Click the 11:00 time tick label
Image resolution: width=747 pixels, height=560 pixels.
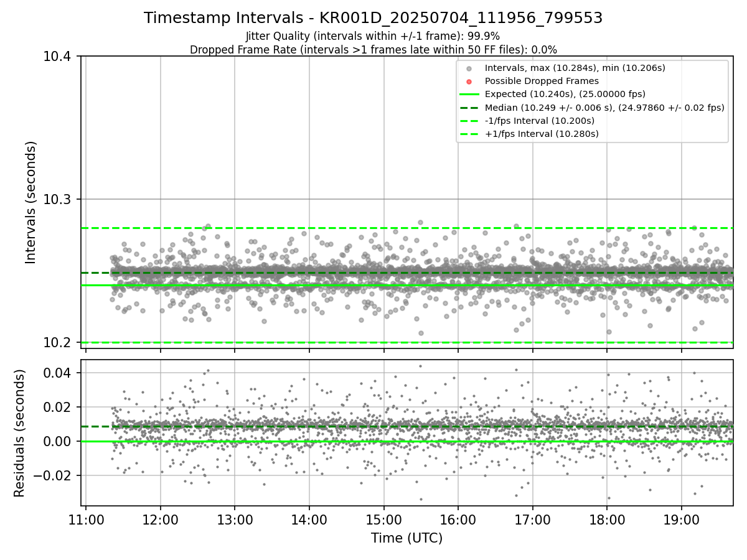pyautogui.click(x=86, y=519)
